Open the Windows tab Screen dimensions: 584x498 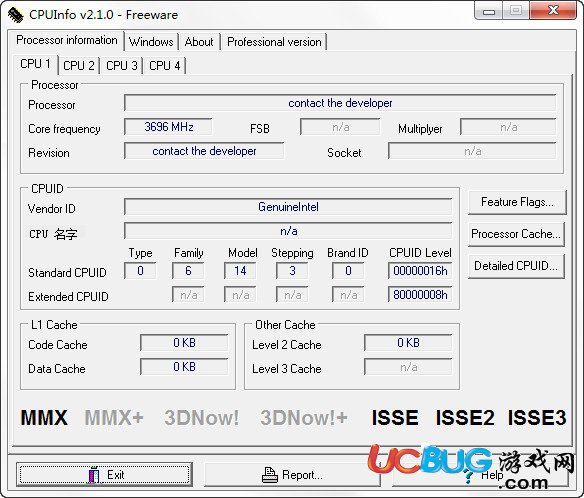(x=151, y=42)
